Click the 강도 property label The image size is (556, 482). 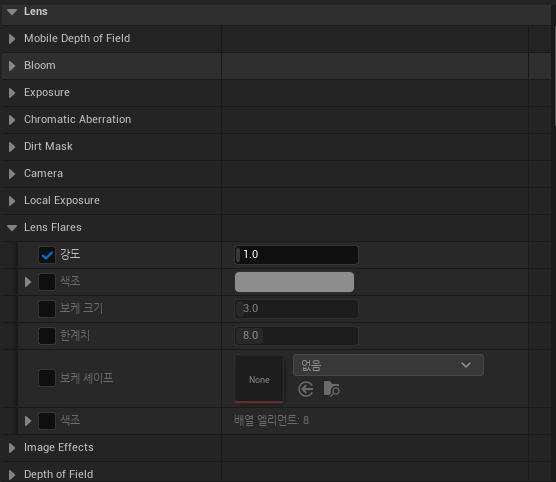[70, 254]
